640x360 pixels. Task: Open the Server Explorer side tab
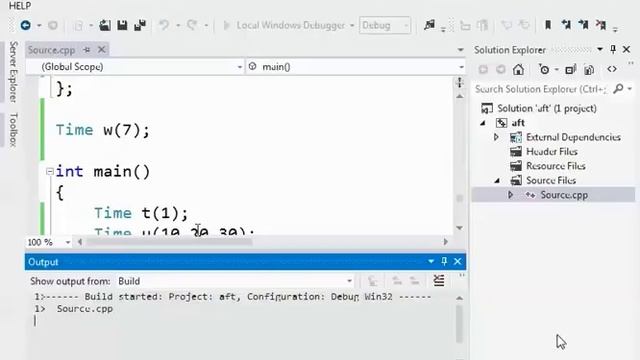pos(13,71)
